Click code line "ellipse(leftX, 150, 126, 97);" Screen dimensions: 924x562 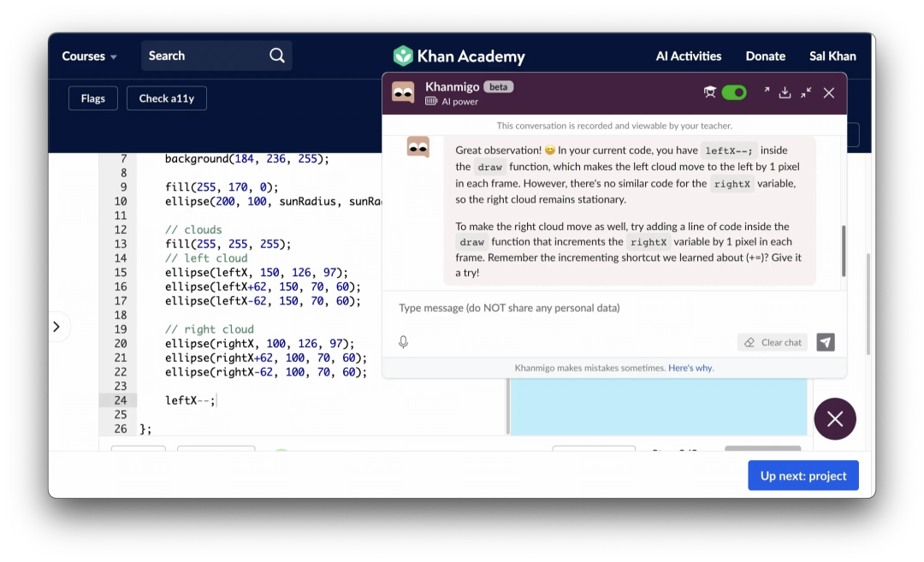(257, 272)
